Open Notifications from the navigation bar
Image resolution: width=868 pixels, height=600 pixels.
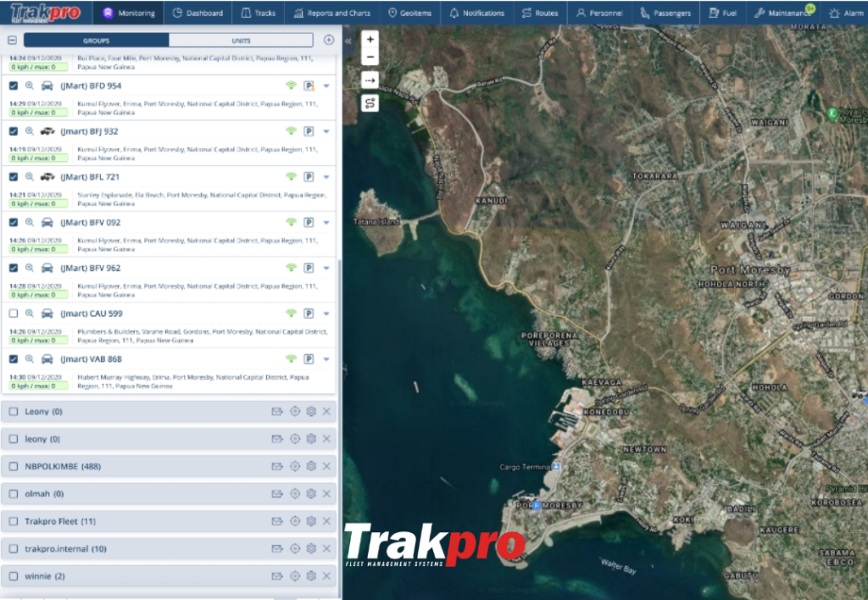tap(477, 12)
